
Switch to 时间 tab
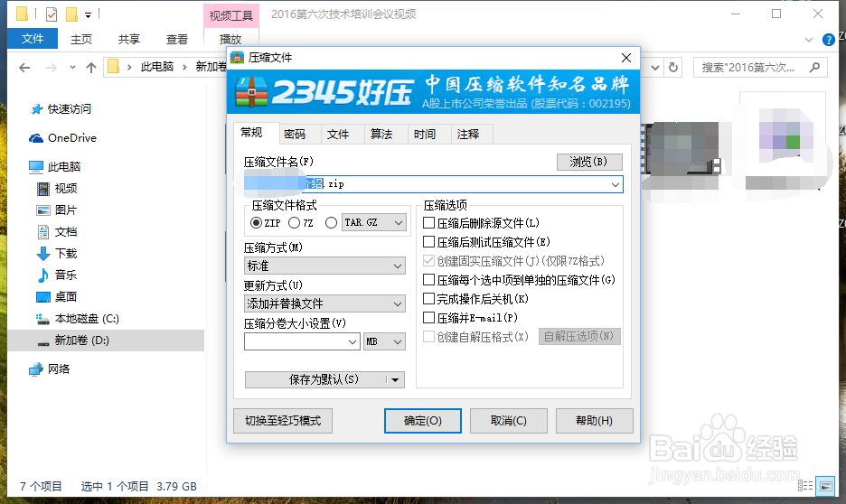(425, 135)
